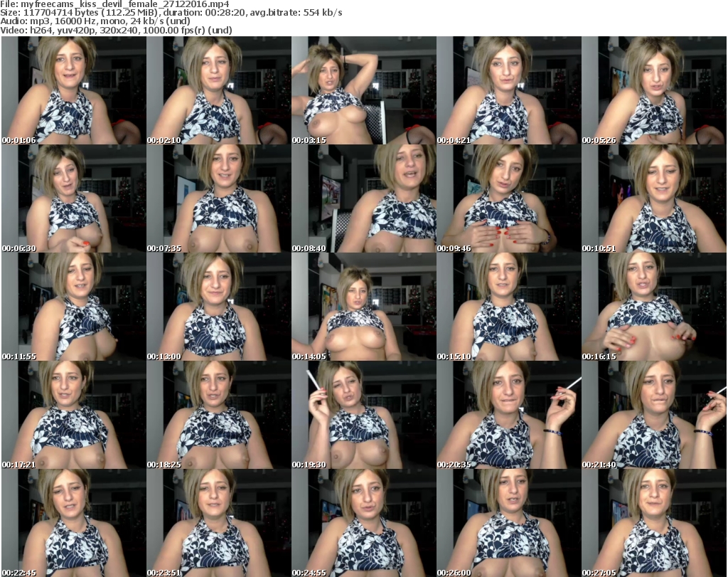The height and width of the screenshot is (577, 728).
Task: Pick the frame stamped 00:07:35
Action: tap(219, 198)
